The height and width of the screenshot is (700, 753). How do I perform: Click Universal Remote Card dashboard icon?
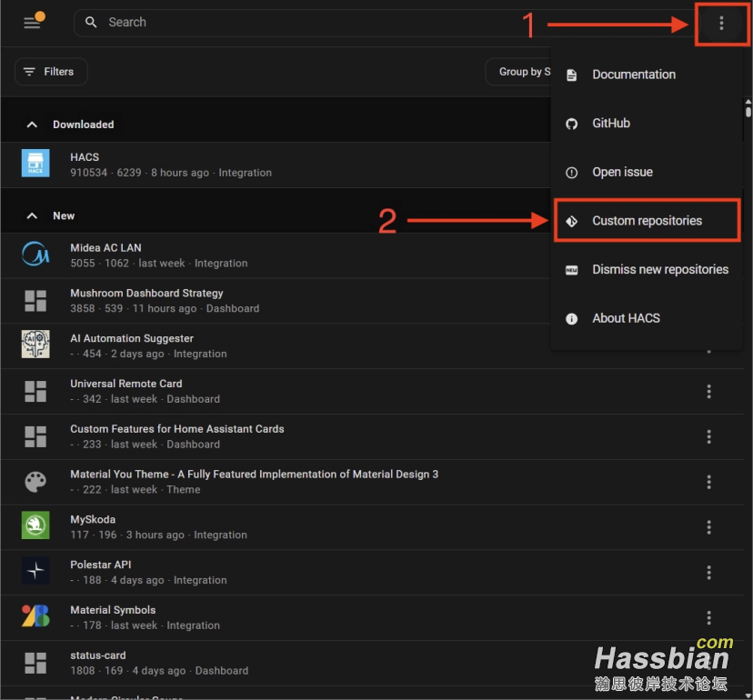tap(35, 391)
